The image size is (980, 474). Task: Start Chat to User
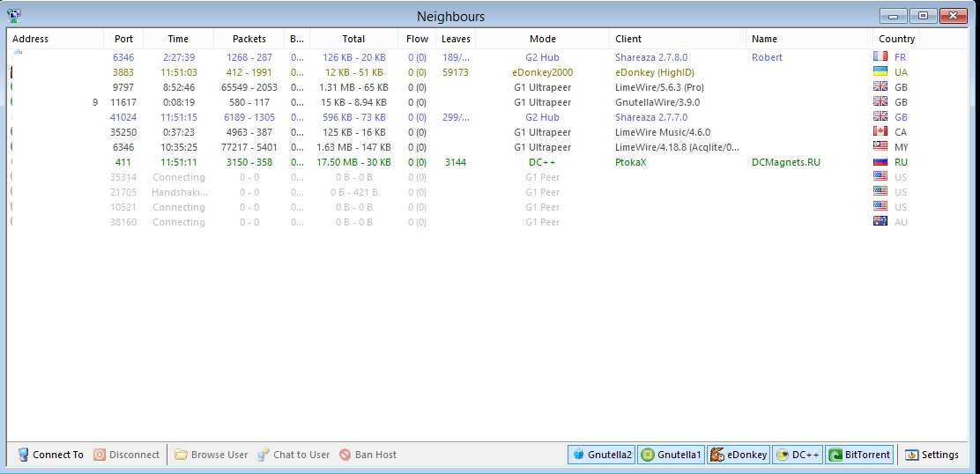click(264, 455)
